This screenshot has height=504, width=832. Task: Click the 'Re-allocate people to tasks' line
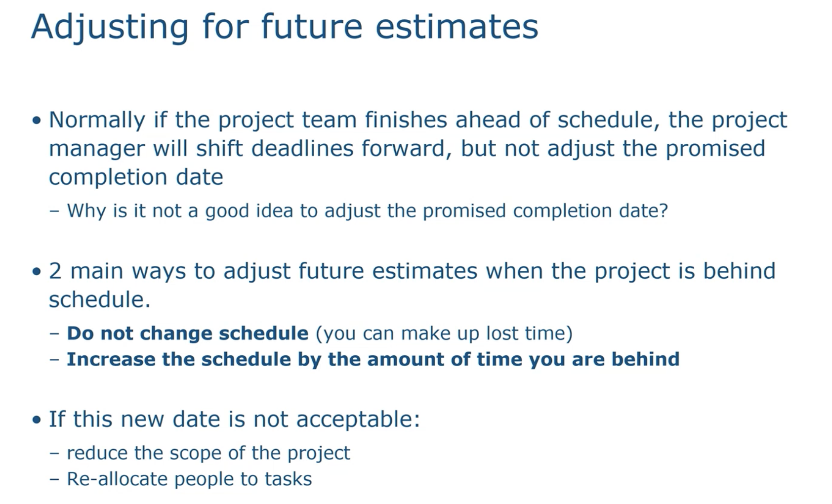189,479
